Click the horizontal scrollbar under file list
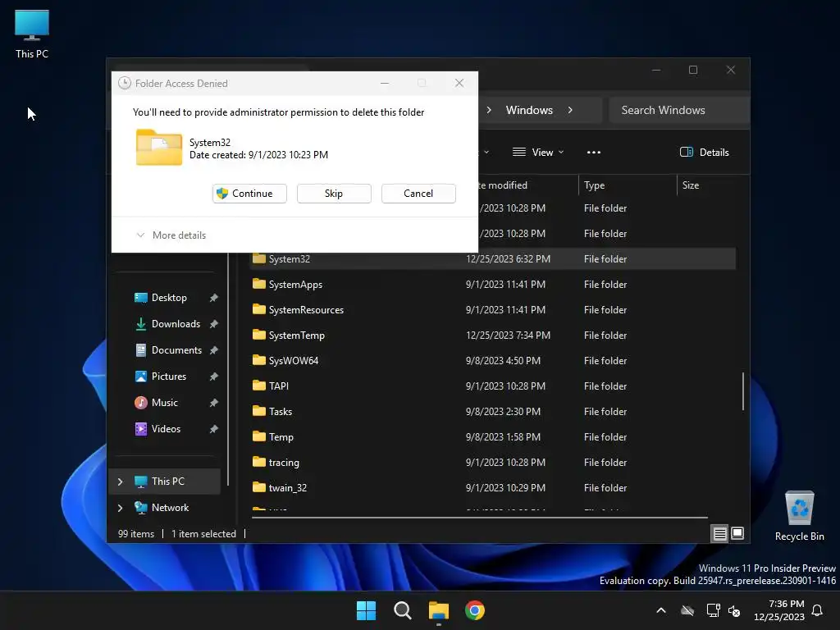The image size is (840, 630). point(479,518)
